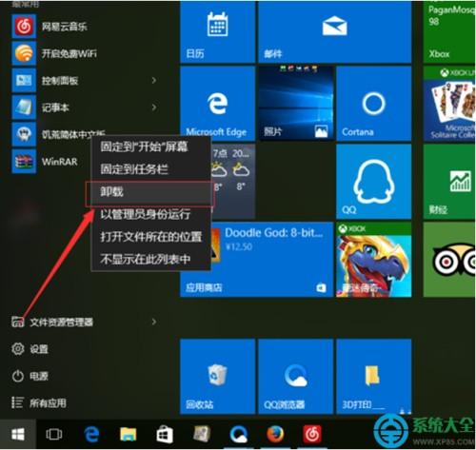476x450 pixels.
Task: Expand the 记事本 jump list arrow
Action: (154, 108)
